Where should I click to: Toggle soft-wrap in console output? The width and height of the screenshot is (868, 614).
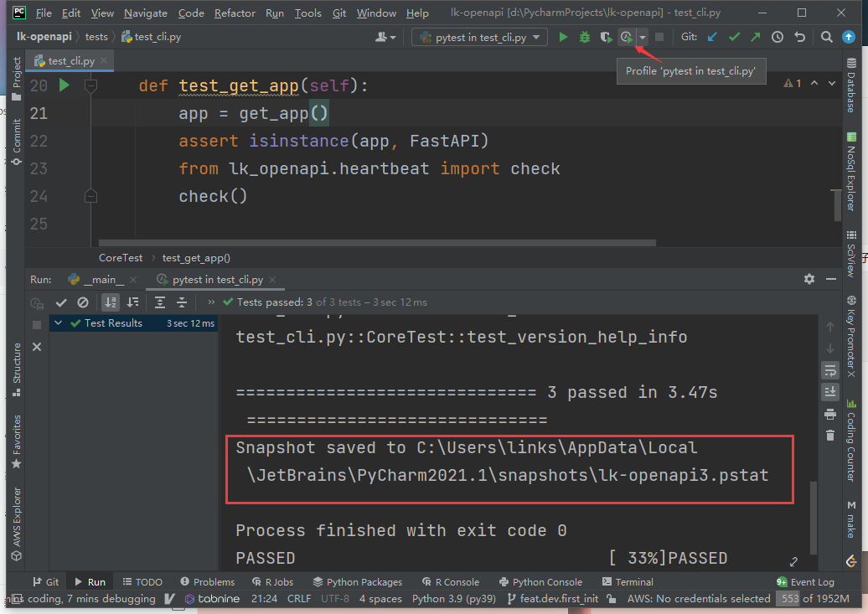829,370
